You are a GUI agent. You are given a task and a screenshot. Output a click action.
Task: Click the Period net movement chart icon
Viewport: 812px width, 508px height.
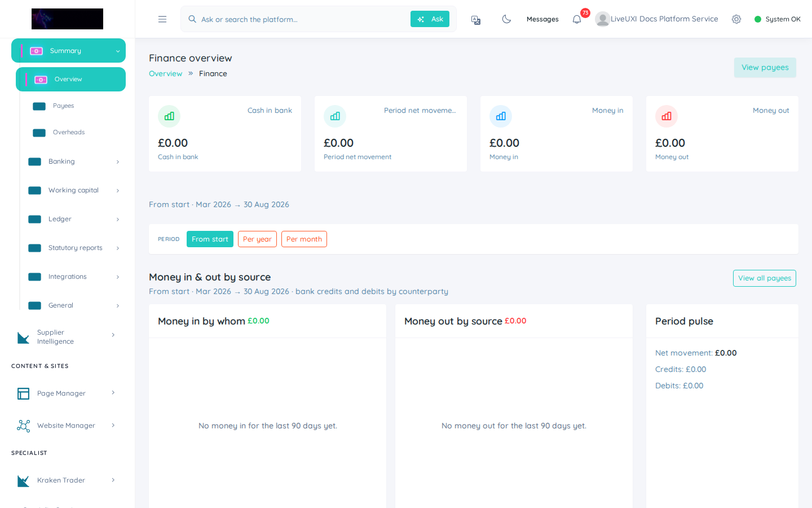coord(335,116)
